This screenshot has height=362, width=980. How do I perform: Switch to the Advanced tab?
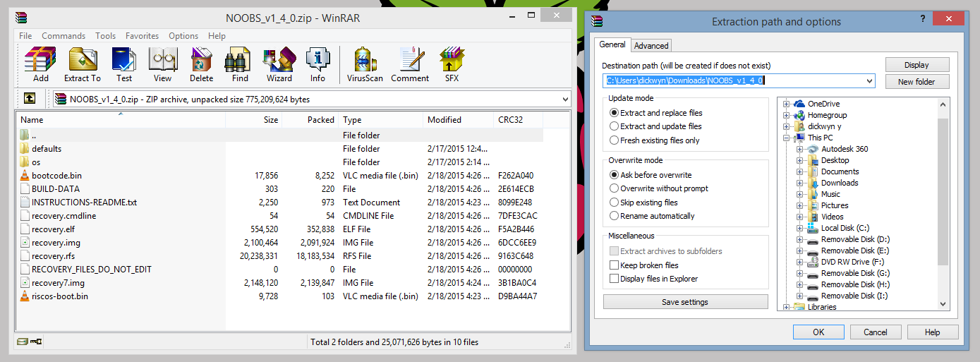point(651,45)
